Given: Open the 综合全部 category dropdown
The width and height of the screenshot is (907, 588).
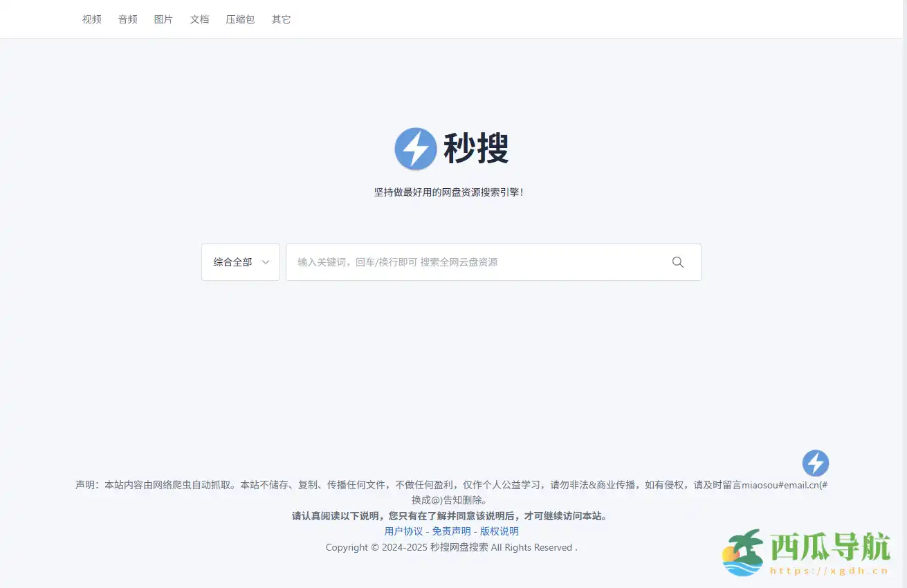Looking at the screenshot, I should point(235,262).
